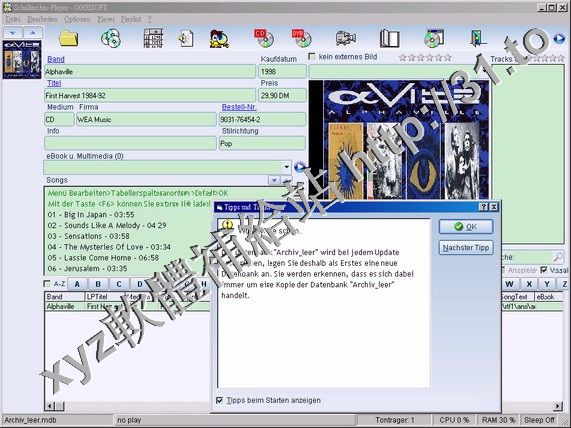Filter by letter W button
571x428 pixels.
510,284
